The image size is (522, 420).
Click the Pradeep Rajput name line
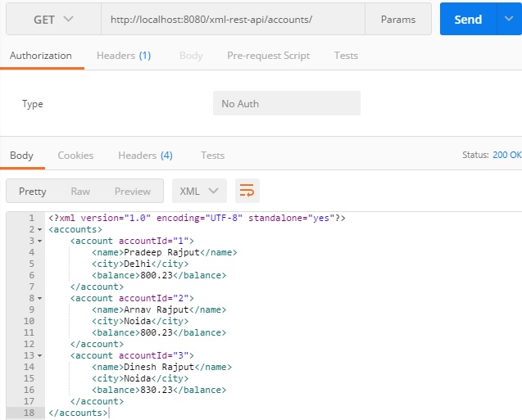(x=165, y=252)
